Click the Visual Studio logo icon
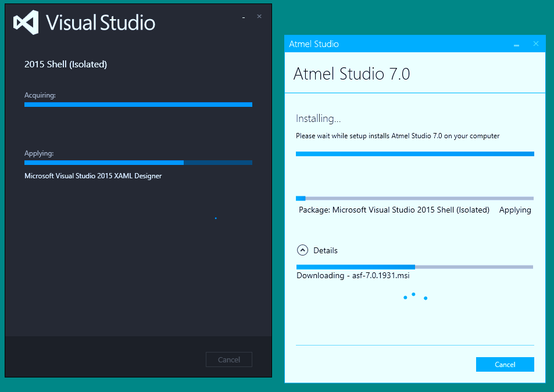Screen dimensions: 554x392 pyautogui.click(x=26, y=23)
